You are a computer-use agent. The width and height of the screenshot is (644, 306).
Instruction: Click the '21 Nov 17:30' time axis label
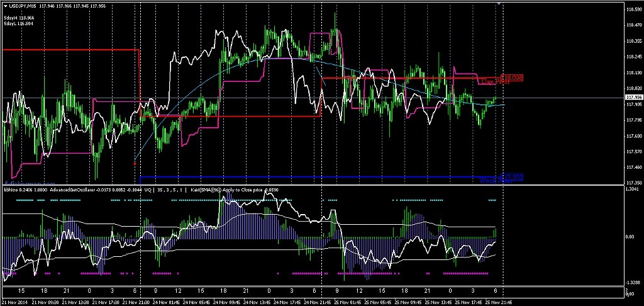(105, 302)
